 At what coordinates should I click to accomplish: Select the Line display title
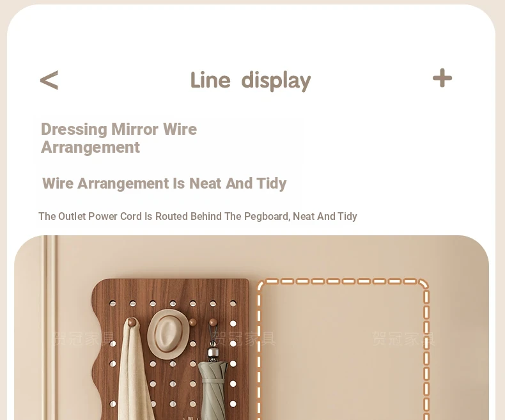(251, 81)
